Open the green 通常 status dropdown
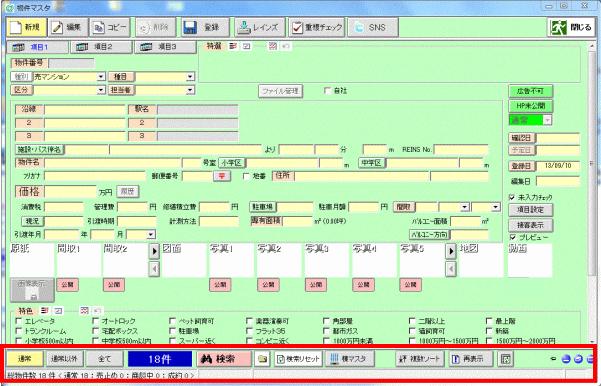 [547, 120]
